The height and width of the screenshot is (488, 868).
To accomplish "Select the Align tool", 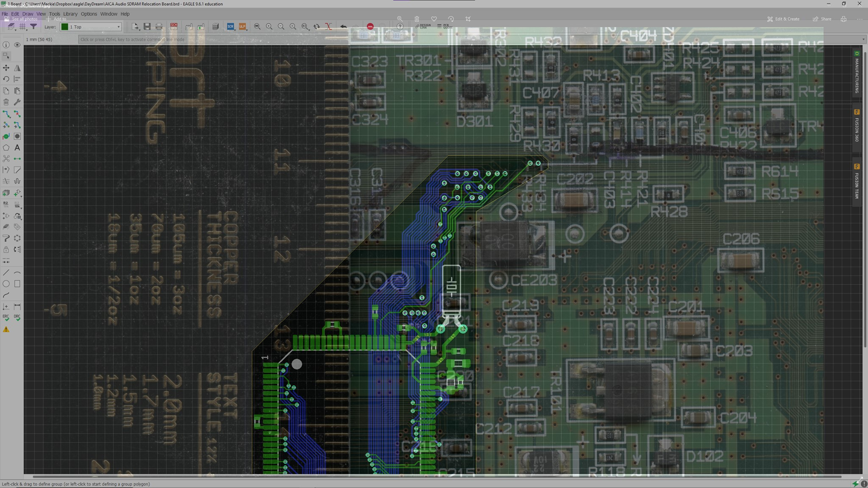I will pyautogui.click(x=17, y=79).
